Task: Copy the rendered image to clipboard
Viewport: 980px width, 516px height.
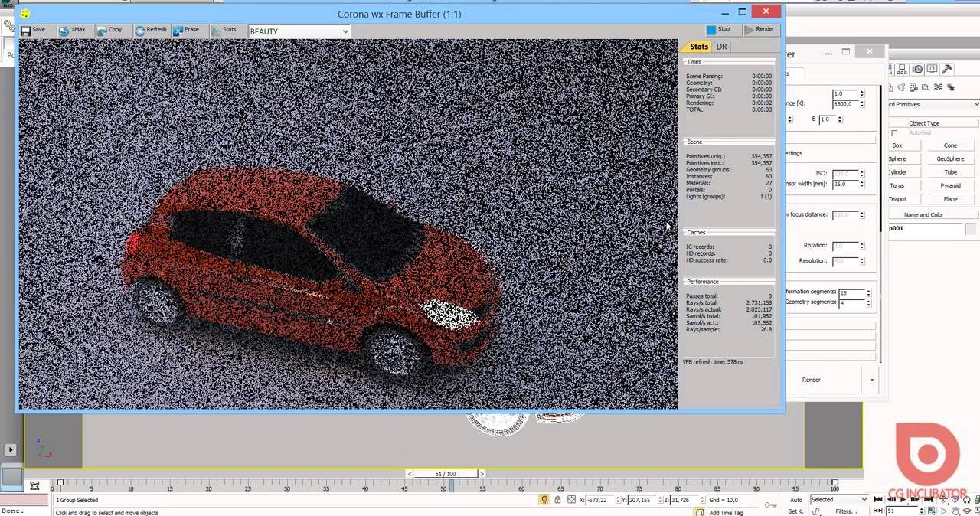Action: 109,30
